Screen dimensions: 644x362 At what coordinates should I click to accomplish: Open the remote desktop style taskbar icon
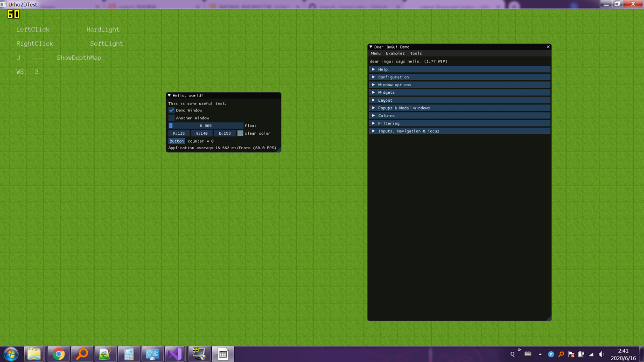coord(152,354)
